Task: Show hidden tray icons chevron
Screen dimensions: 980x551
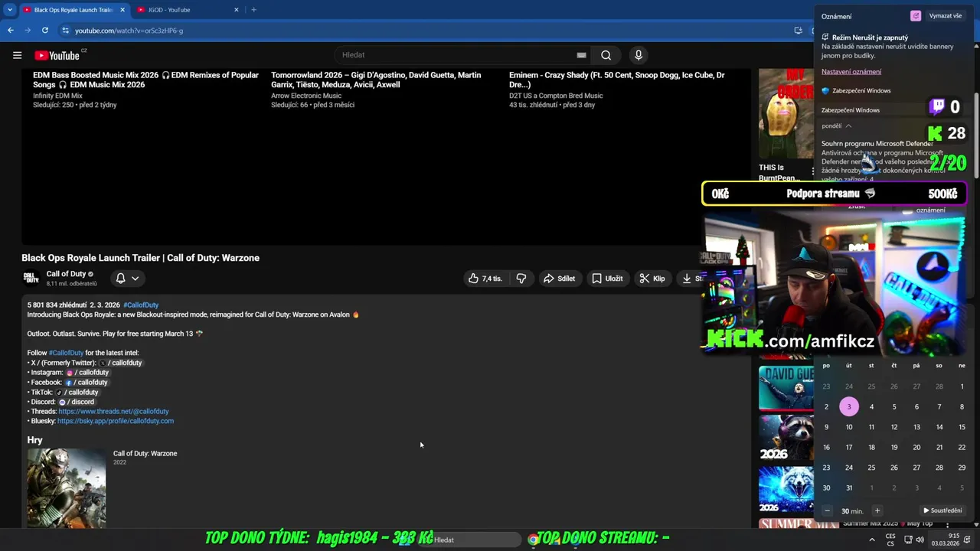Action: pyautogui.click(x=871, y=540)
